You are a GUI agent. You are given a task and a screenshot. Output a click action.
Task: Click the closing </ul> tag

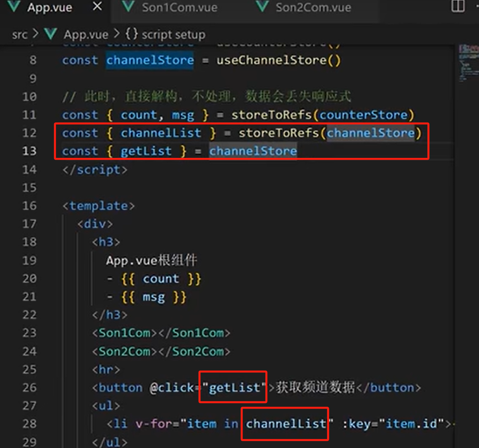click(x=109, y=442)
